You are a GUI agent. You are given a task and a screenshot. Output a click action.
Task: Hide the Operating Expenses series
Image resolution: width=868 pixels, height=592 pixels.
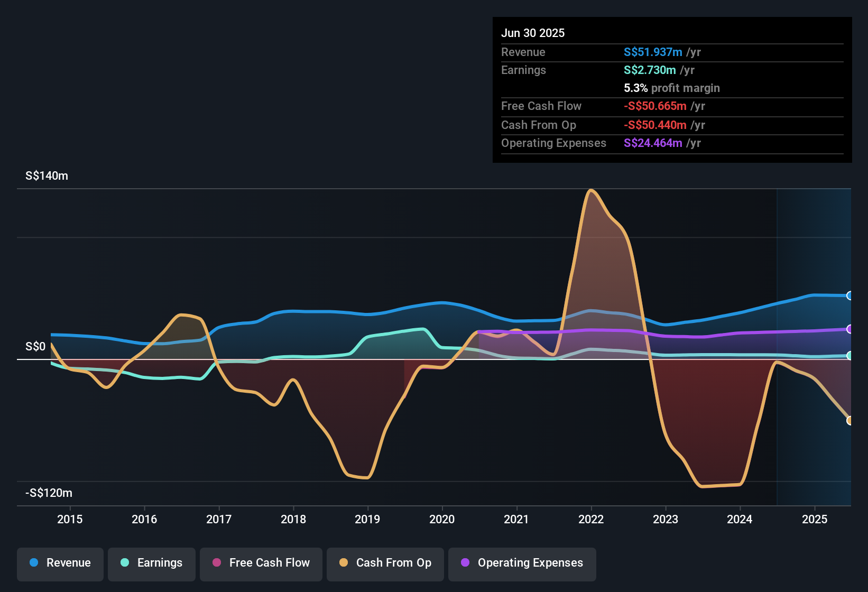coord(522,563)
